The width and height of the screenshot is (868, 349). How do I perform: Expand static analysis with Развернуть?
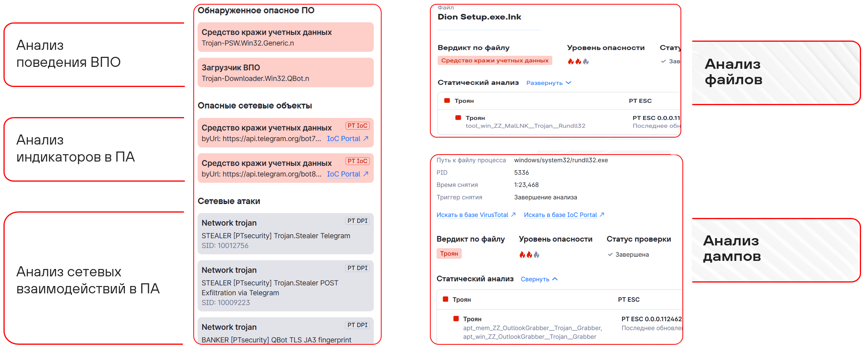[x=549, y=83]
